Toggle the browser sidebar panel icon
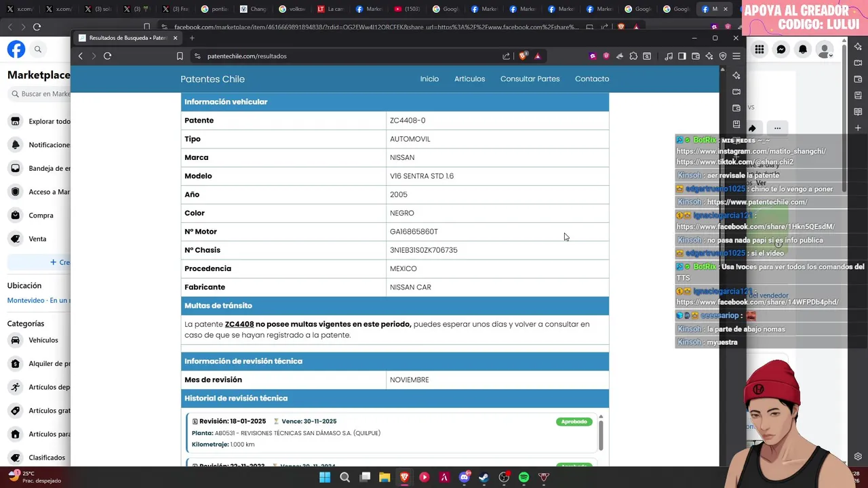 (x=682, y=56)
